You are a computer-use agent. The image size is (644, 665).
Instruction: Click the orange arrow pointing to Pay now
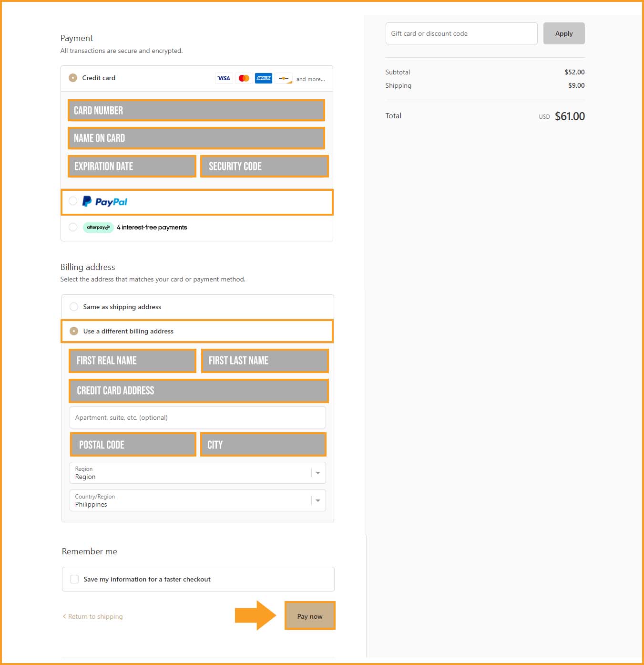click(x=256, y=615)
